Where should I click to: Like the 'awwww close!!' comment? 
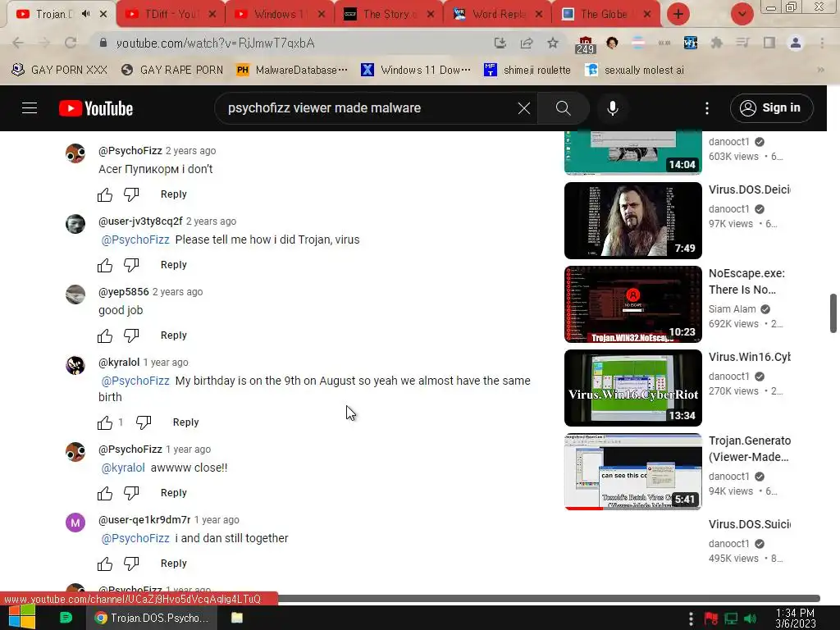105,493
